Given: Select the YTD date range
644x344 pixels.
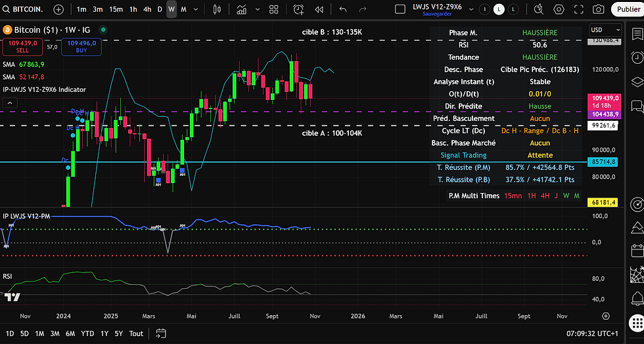Looking at the screenshot, I should (87, 333).
